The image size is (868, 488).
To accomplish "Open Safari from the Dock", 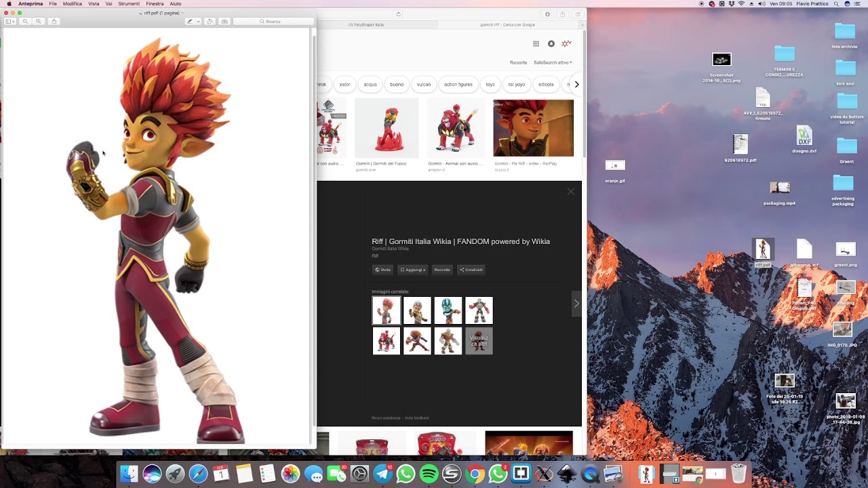I will (198, 474).
